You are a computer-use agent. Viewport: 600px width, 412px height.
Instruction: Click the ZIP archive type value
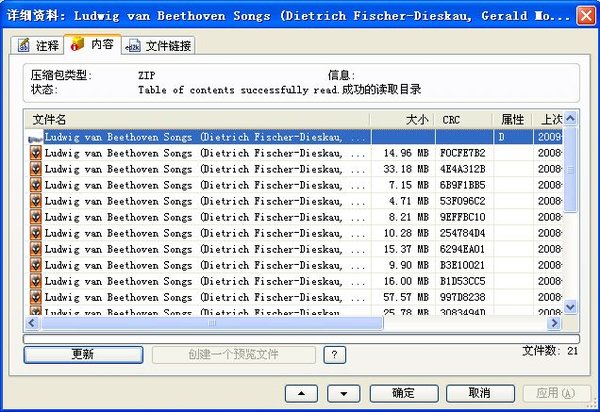click(147, 75)
